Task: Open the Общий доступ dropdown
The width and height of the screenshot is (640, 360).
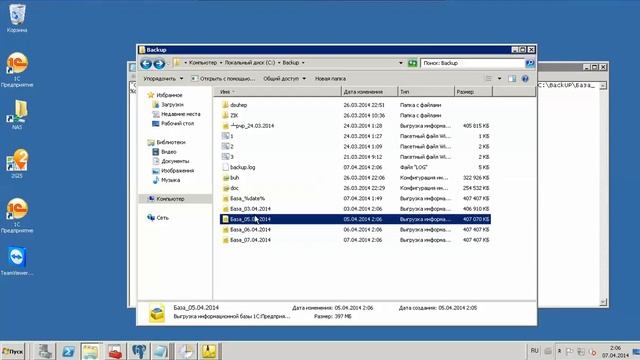Action: point(284,78)
